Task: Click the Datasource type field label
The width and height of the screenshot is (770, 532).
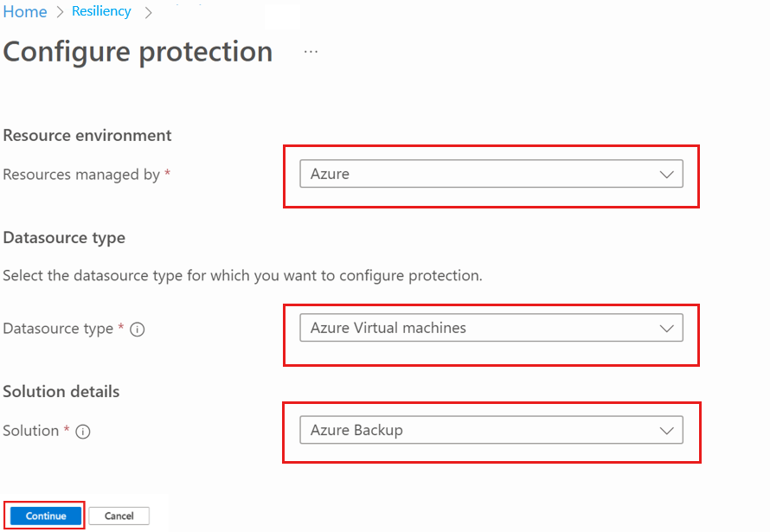Action: click(x=58, y=329)
